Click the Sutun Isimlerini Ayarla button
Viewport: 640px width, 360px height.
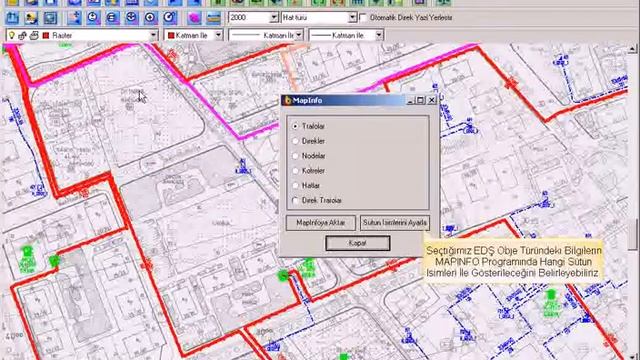coord(395,223)
